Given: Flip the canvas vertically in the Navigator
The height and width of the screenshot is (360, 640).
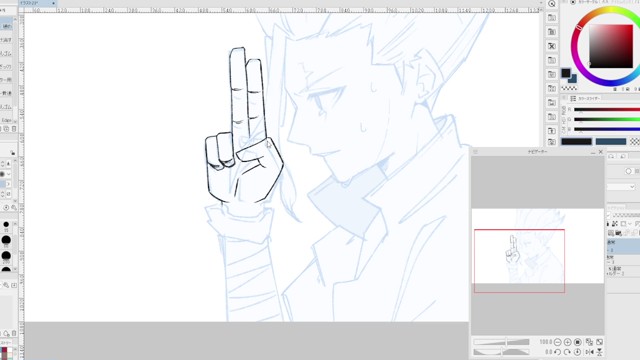Looking at the screenshot, I should click(x=599, y=352).
